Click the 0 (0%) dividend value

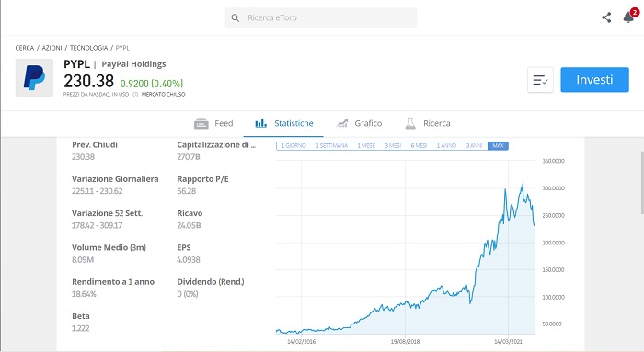[x=188, y=294]
